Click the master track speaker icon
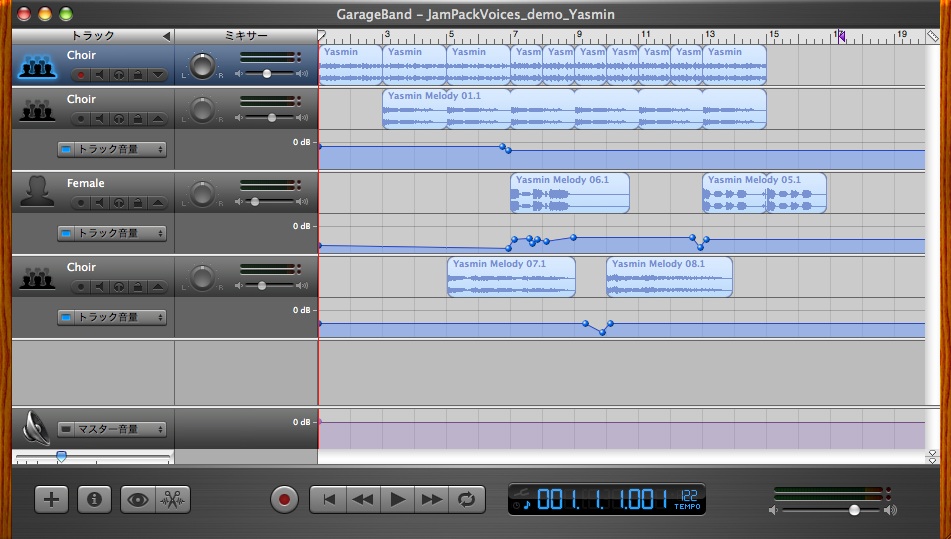951x539 pixels. tap(36, 427)
